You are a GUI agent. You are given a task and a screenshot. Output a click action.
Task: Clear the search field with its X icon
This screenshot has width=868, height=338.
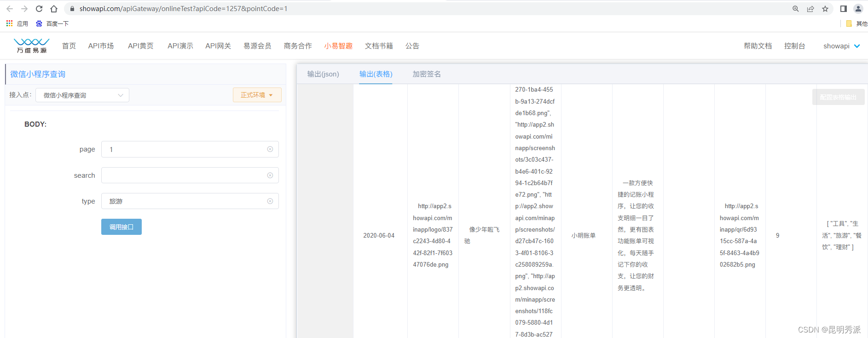pyautogui.click(x=270, y=175)
